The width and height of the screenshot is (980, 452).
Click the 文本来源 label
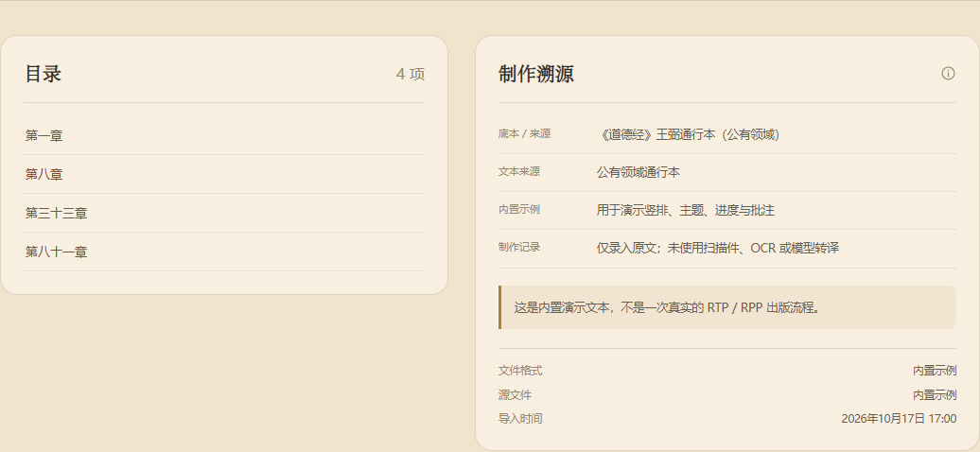[x=518, y=171]
